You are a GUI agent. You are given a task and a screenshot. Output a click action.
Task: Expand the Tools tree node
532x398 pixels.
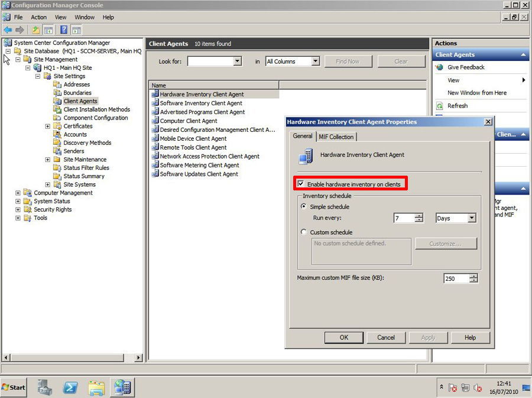coord(18,218)
